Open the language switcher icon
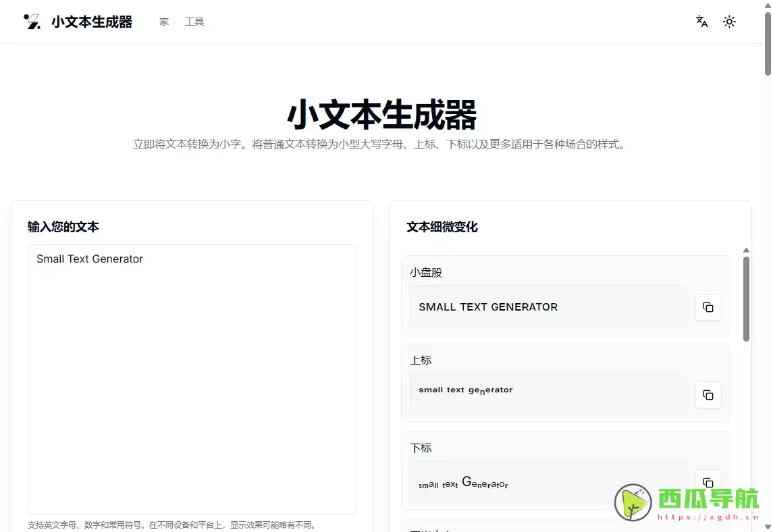Image resolution: width=773 pixels, height=532 pixels. 701,22
